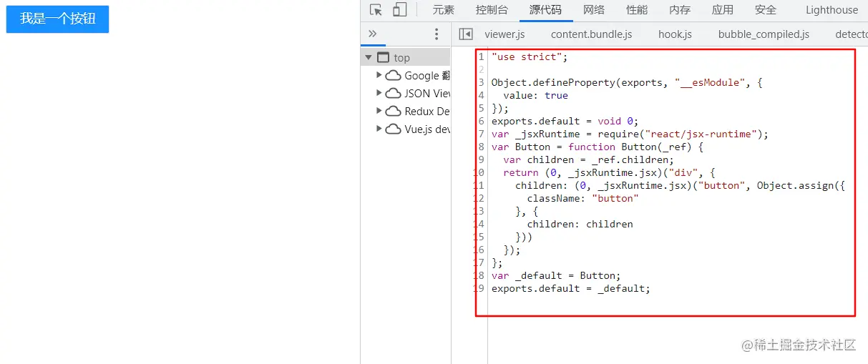
Task: Select the Vue.js devtools tree label
Action: tap(427, 129)
